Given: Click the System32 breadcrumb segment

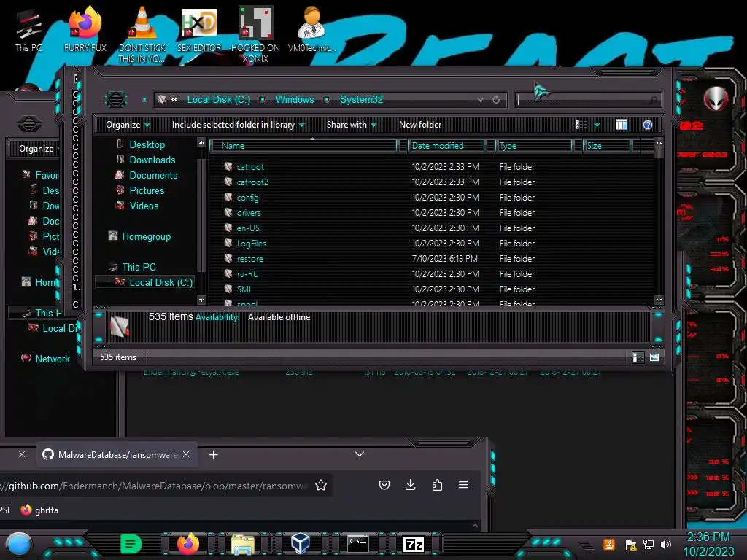Looking at the screenshot, I should (x=361, y=99).
